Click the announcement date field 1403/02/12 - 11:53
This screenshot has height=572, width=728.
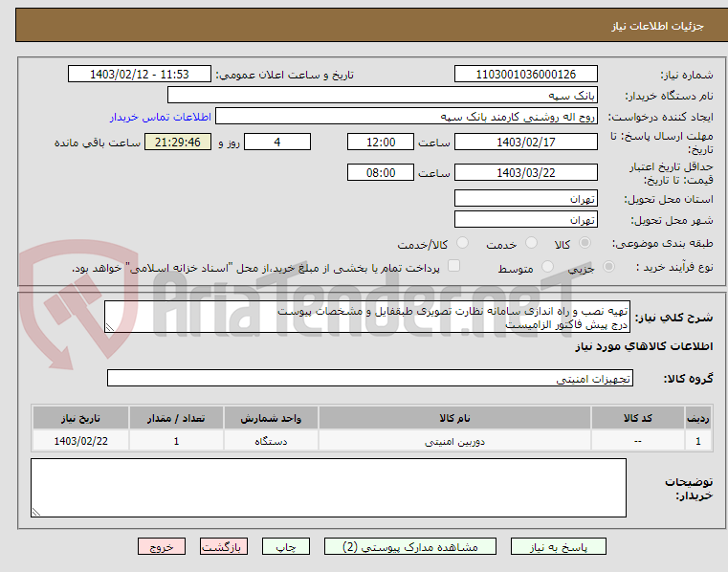point(140,74)
